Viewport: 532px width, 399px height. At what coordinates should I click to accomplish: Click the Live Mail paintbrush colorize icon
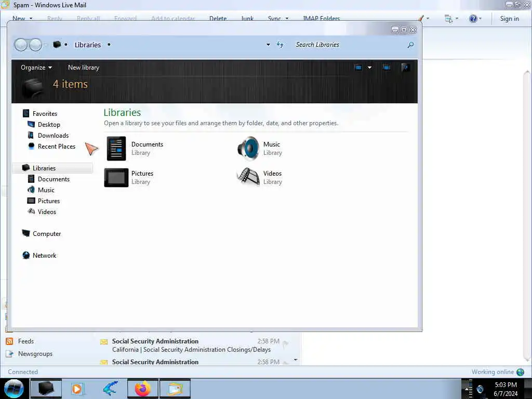point(421,18)
